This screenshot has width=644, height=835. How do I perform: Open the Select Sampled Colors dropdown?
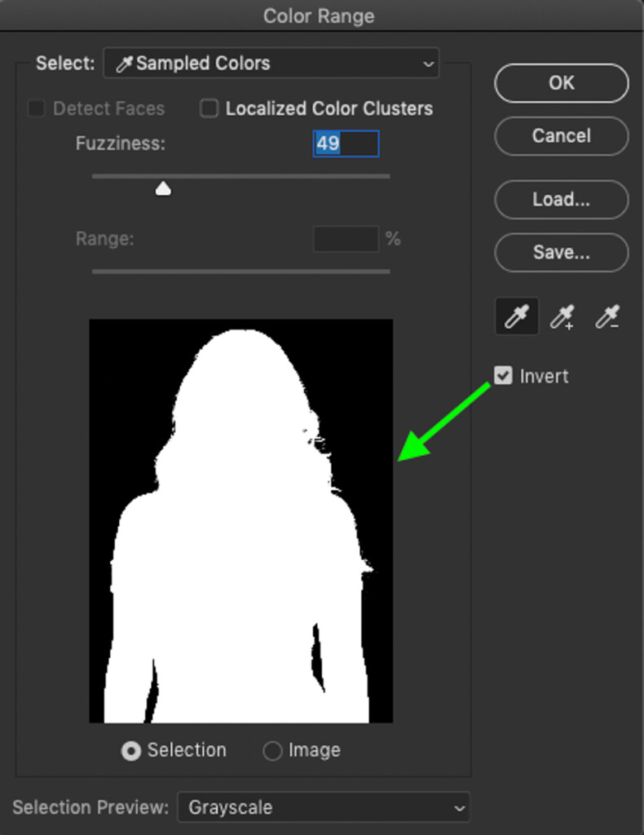(271, 64)
